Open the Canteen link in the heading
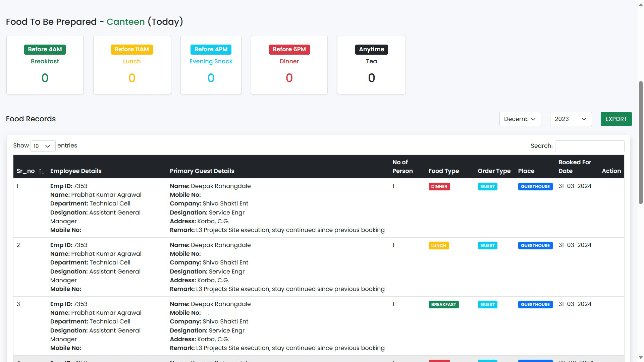644x362 pixels. tap(125, 21)
